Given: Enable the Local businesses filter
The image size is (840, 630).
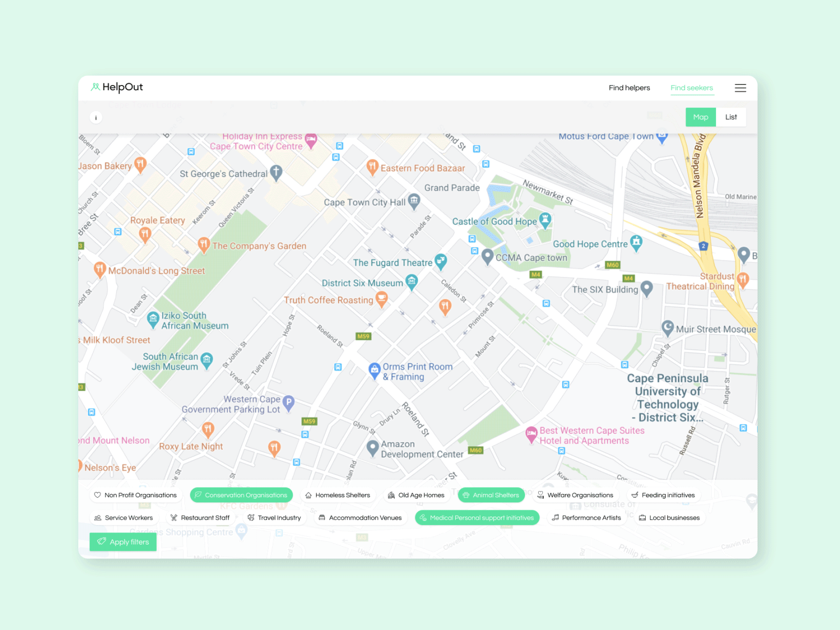Looking at the screenshot, I should 669,518.
